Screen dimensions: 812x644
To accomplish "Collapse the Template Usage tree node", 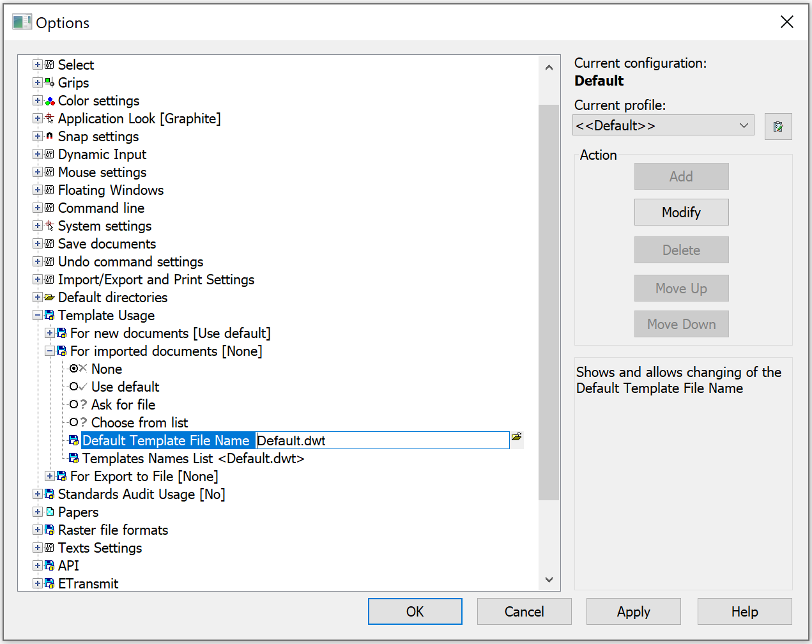I will [38, 316].
